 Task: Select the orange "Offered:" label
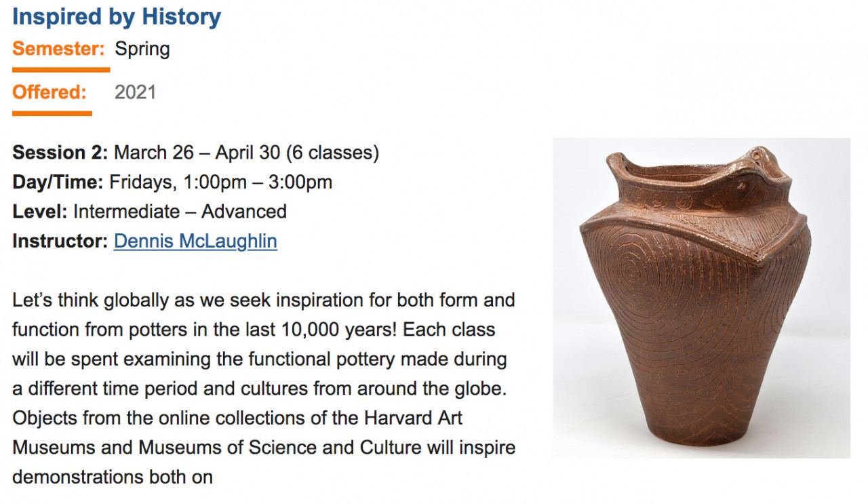click(x=50, y=92)
